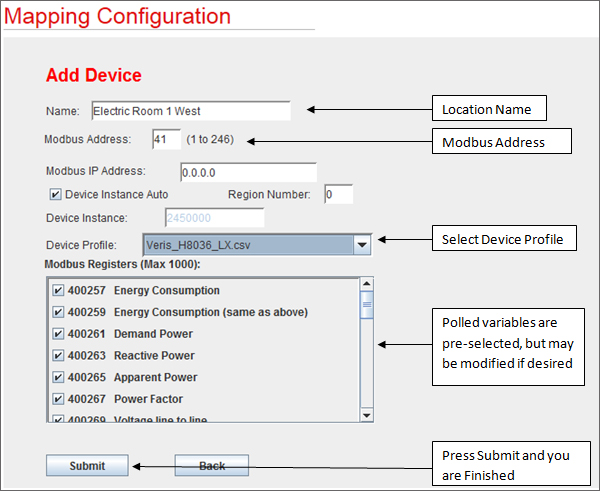The height and width of the screenshot is (491, 600).
Task: Uncheck 400259 Energy Consumption (same as above)
Action: click(x=58, y=312)
